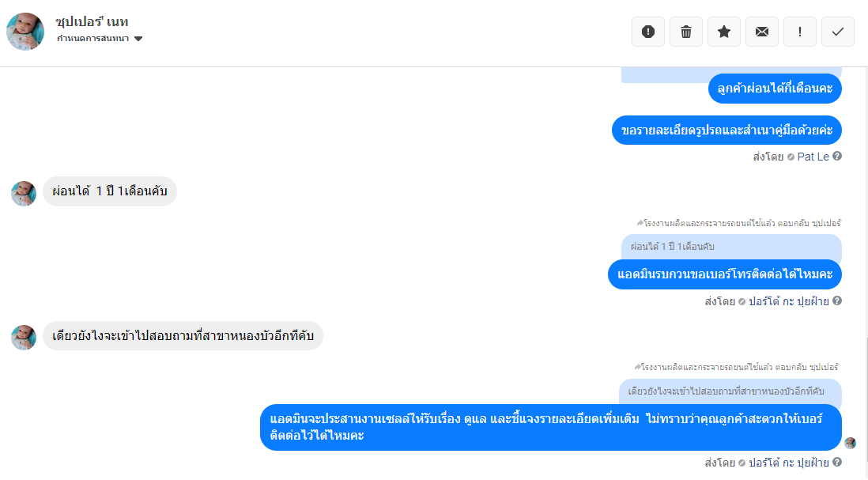This screenshot has height=480, width=868.
Task: Click help icon after first ปอร์โต้ กะ ปุยฝ้าย
Action: pyautogui.click(x=837, y=300)
